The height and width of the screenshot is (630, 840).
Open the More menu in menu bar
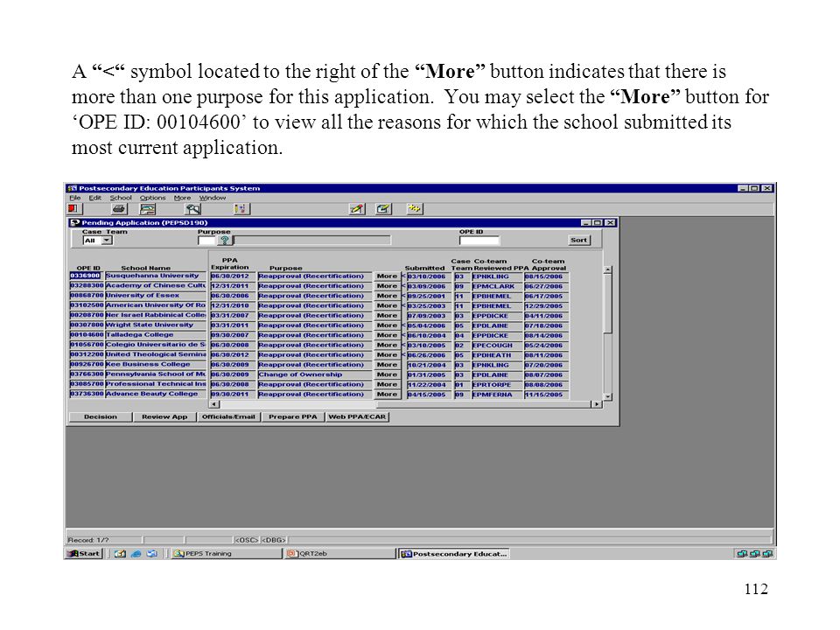point(182,198)
